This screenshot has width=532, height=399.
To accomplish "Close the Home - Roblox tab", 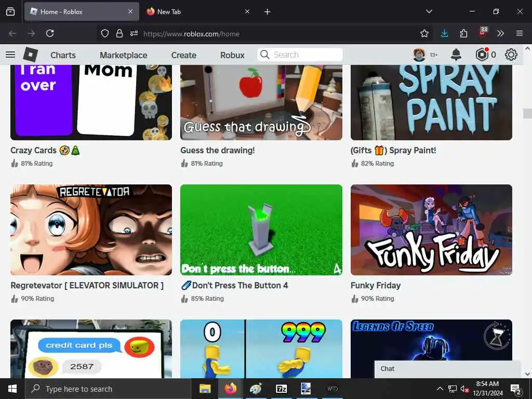I will 130,11.
